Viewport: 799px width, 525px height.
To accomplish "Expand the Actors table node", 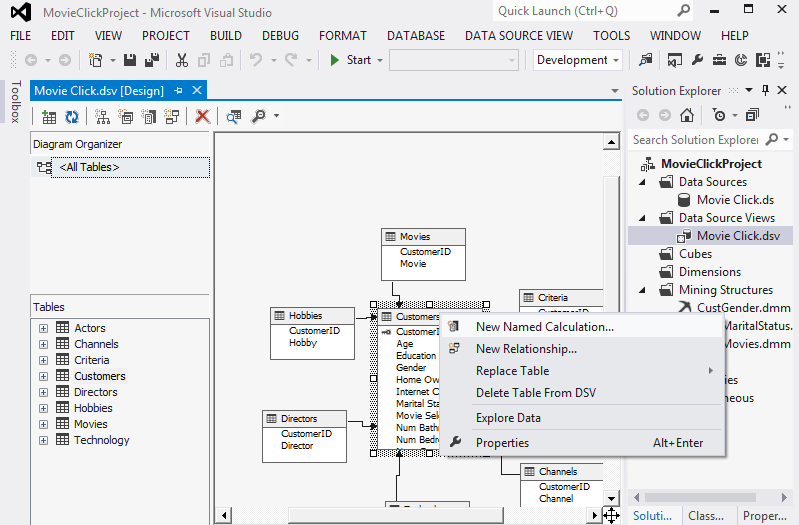I will click(x=43, y=329).
